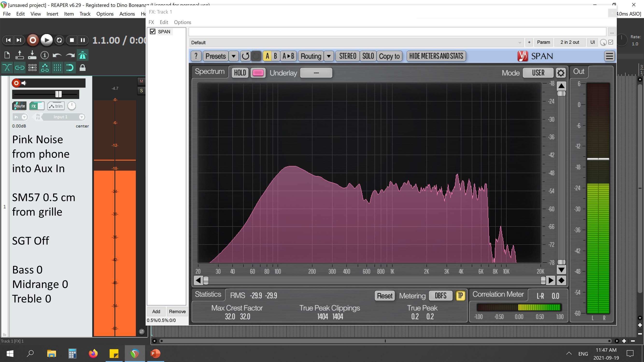Redo the last action
This screenshot has width=644, height=362.
click(x=70, y=55)
